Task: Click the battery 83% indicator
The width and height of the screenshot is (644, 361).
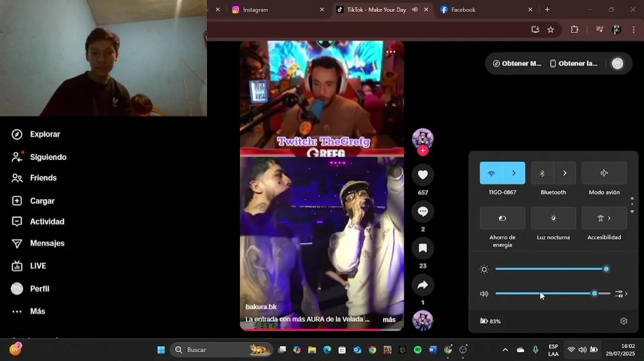Action: [491, 321]
